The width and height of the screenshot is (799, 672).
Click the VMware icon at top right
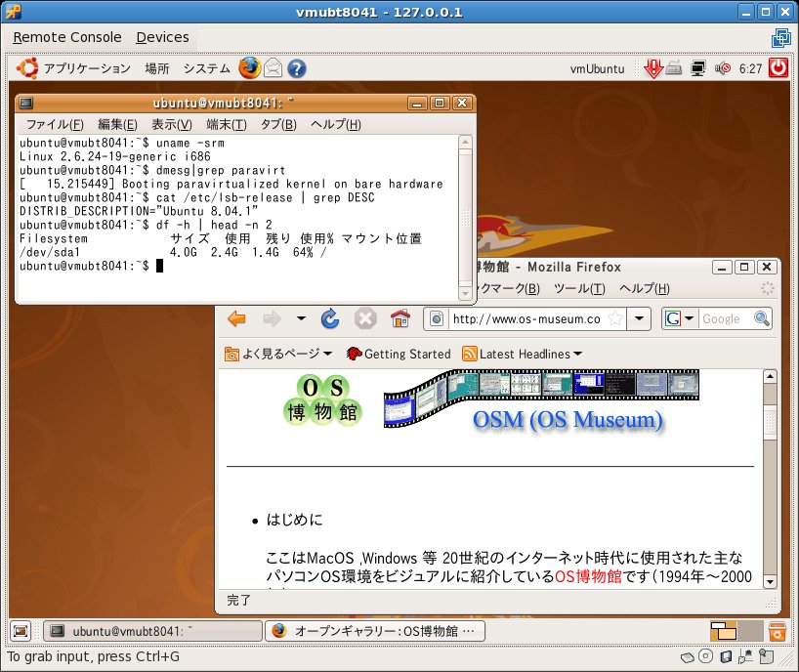click(x=780, y=38)
